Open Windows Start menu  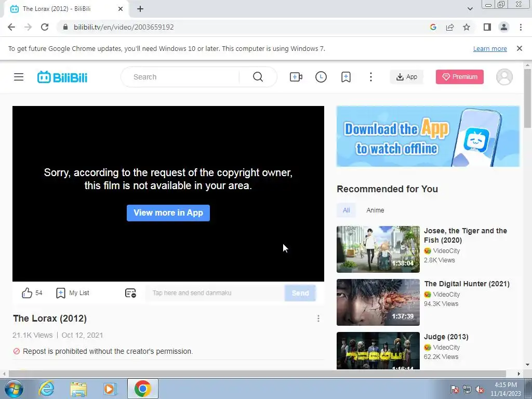pyautogui.click(x=14, y=389)
